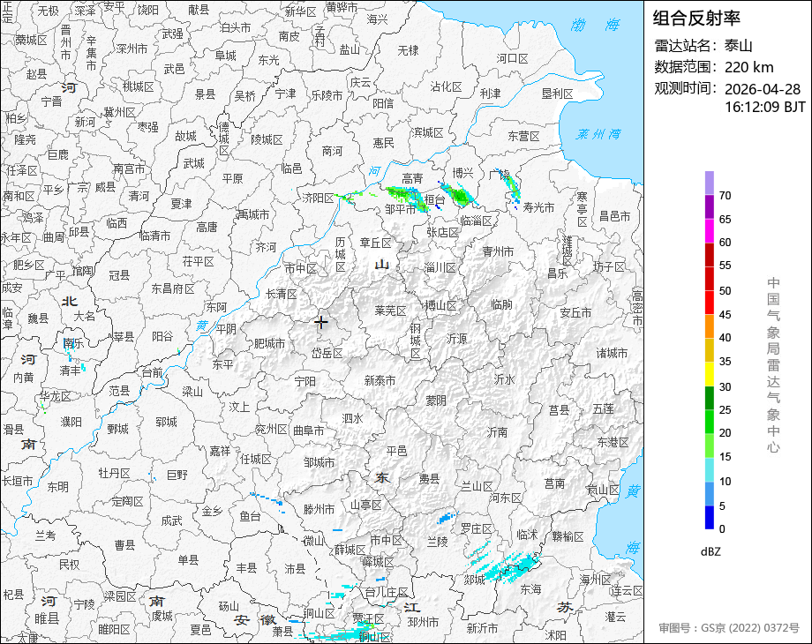812x644 pixels.
Task: Select the 沂源 label
Action: click(x=456, y=339)
